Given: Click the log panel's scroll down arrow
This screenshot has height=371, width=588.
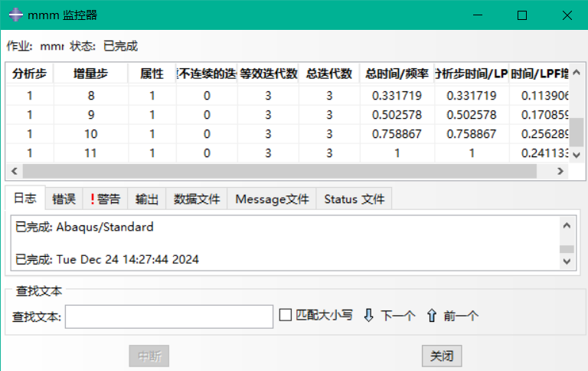Looking at the screenshot, I should tap(567, 261).
